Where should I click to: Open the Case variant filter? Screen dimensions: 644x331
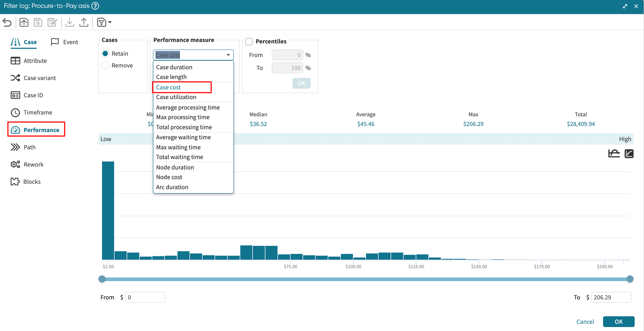coord(40,78)
